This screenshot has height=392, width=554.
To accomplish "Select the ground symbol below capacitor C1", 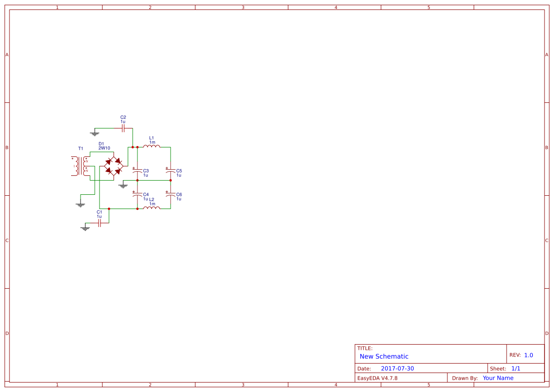I will click(85, 228).
